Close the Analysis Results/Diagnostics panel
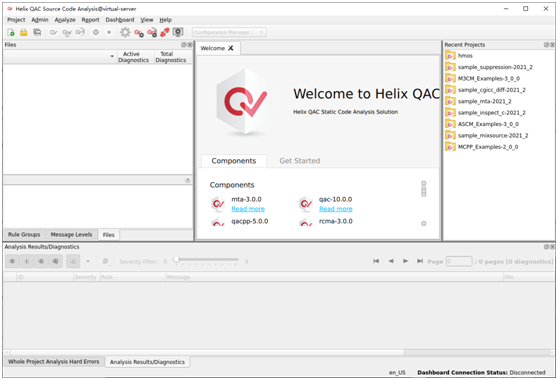The image size is (558, 380). click(x=553, y=247)
